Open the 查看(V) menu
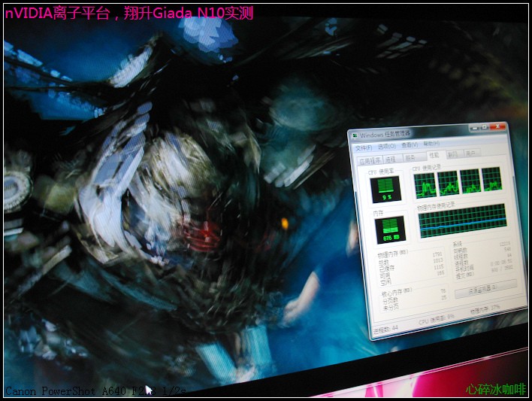This screenshot has width=532, height=401. pos(410,144)
